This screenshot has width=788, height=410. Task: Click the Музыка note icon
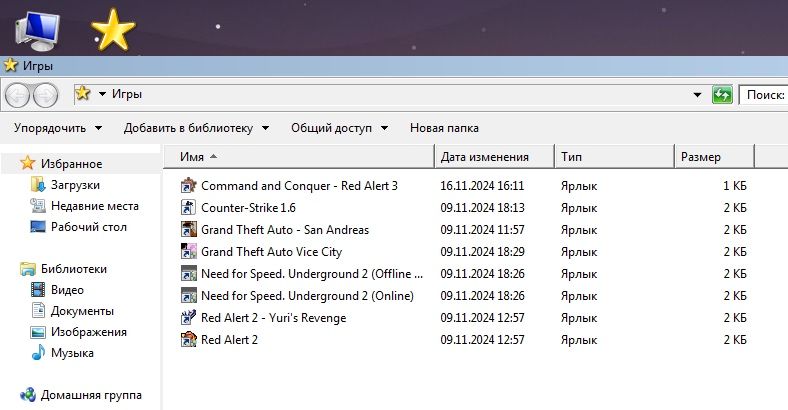tap(38, 353)
